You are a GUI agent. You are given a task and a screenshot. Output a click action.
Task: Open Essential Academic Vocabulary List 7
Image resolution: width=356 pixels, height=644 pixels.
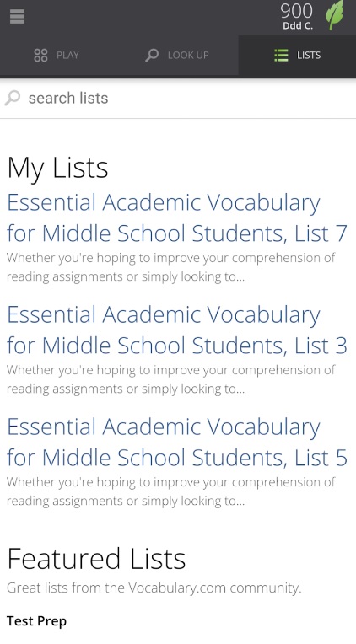tap(177, 217)
